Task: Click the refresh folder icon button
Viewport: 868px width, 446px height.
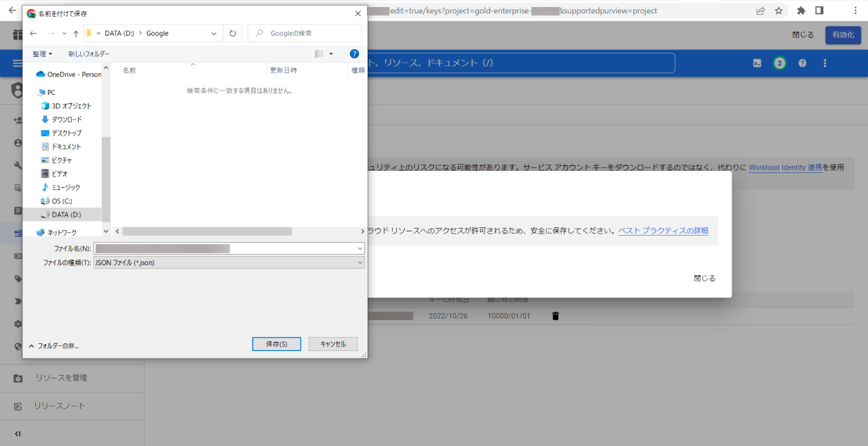Action: 233,33
